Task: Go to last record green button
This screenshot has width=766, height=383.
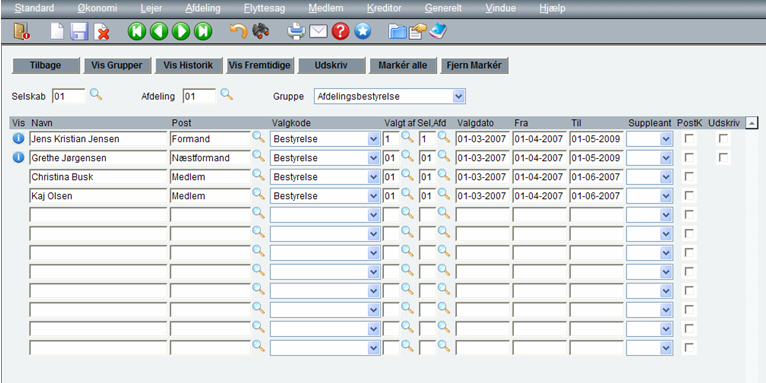Action: point(203,32)
